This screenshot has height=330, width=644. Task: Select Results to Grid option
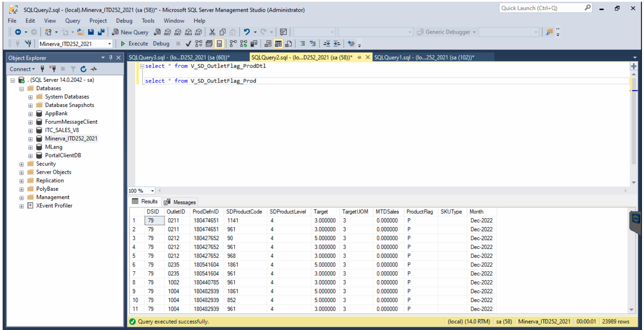pos(278,43)
